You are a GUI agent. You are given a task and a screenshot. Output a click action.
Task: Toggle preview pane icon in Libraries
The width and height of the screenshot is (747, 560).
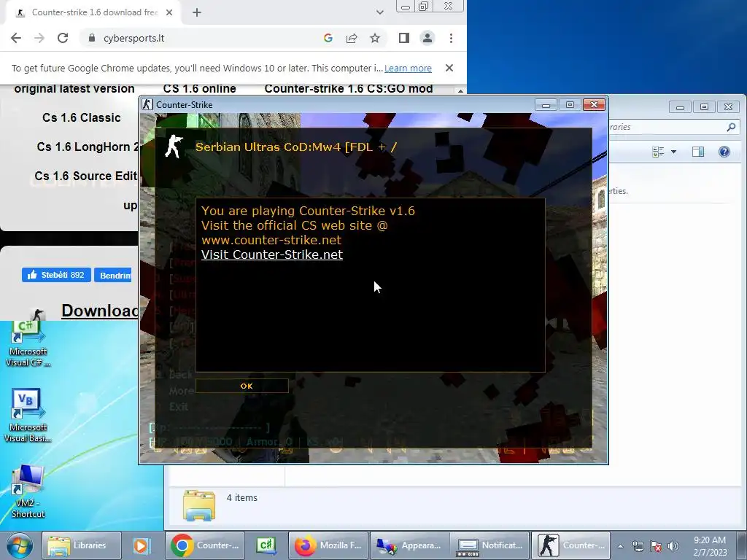(698, 152)
